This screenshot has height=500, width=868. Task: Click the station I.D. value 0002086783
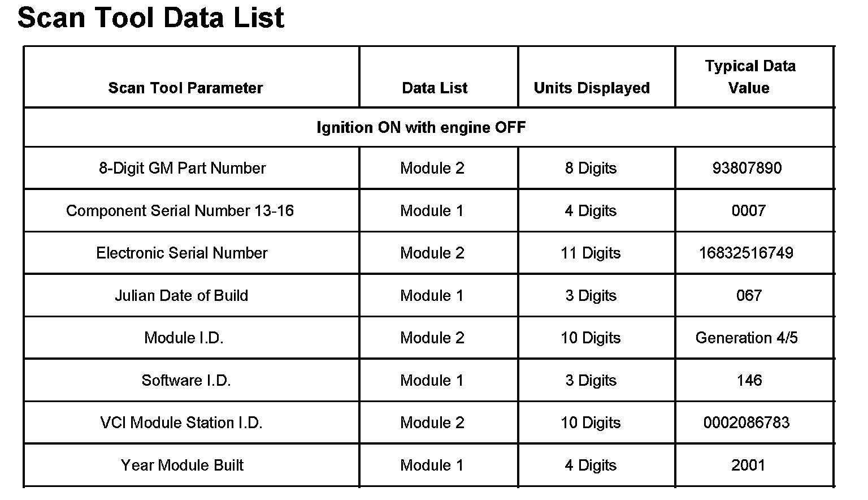pyautogui.click(x=747, y=423)
